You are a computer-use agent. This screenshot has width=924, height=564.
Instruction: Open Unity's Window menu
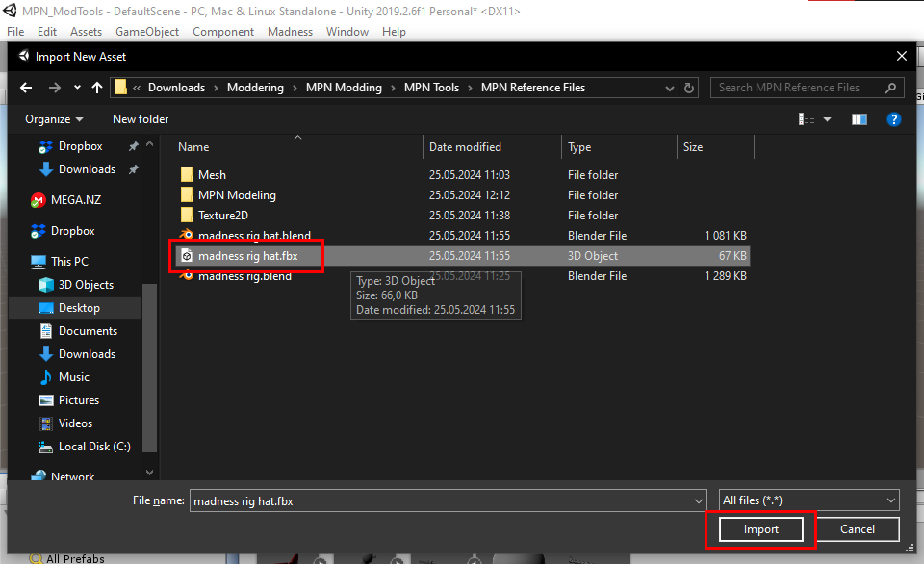pyautogui.click(x=347, y=32)
